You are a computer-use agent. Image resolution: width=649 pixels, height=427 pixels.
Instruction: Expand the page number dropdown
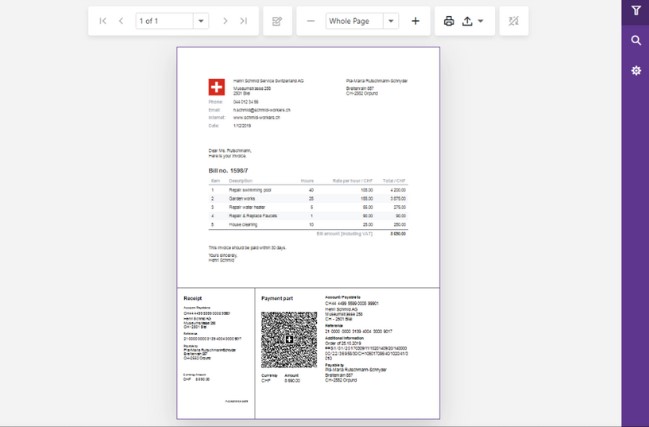pyautogui.click(x=200, y=21)
